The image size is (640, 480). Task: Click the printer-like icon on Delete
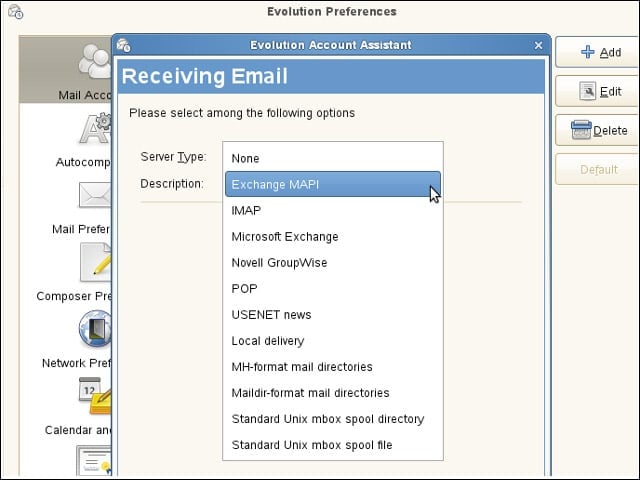pyautogui.click(x=581, y=130)
